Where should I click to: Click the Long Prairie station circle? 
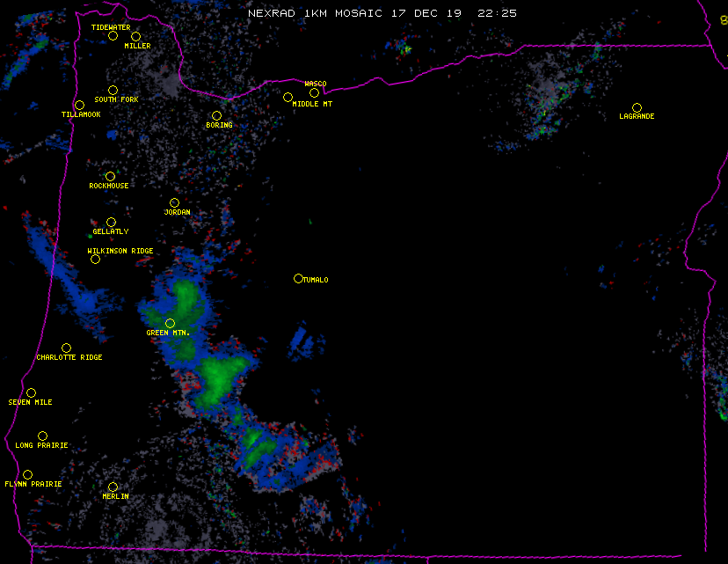(42, 436)
